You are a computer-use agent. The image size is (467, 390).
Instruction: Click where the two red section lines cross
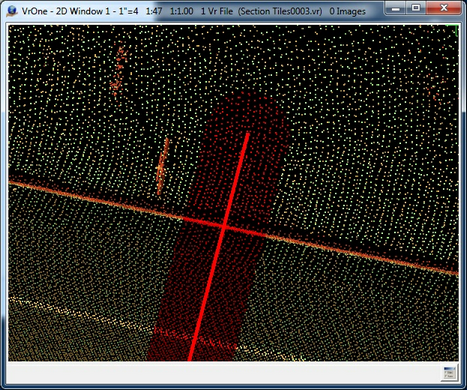tap(225, 227)
